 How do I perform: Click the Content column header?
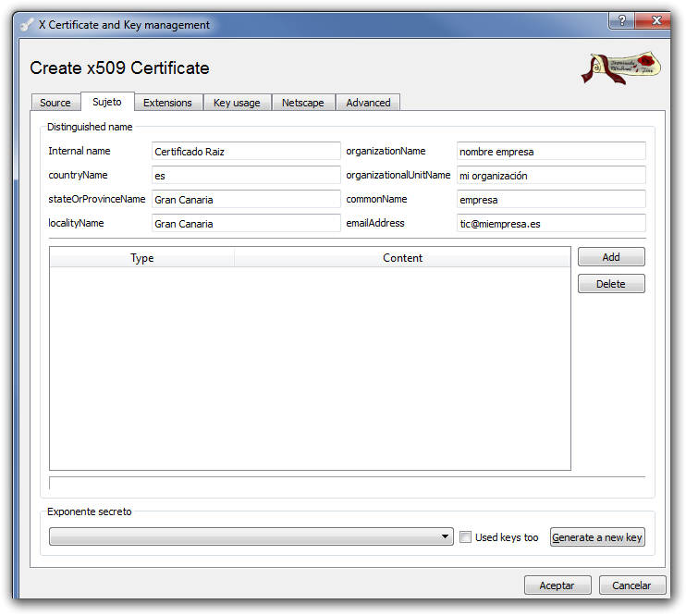(402, 258)
